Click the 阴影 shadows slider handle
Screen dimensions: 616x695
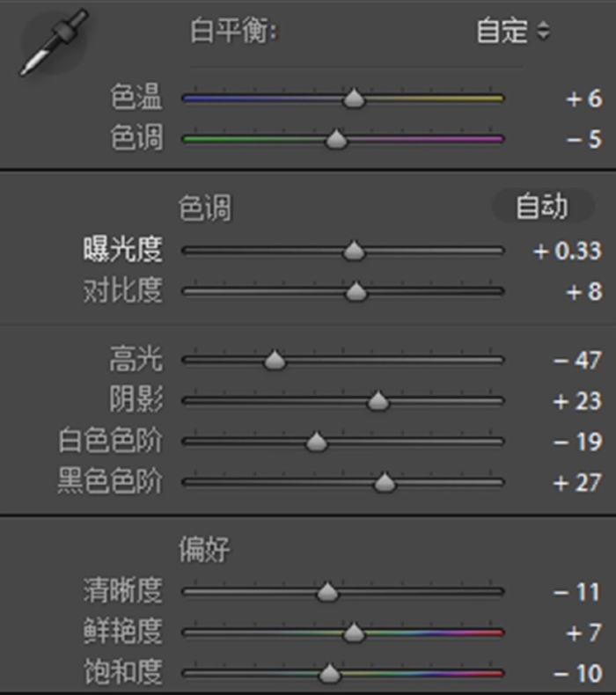[378, 401]
